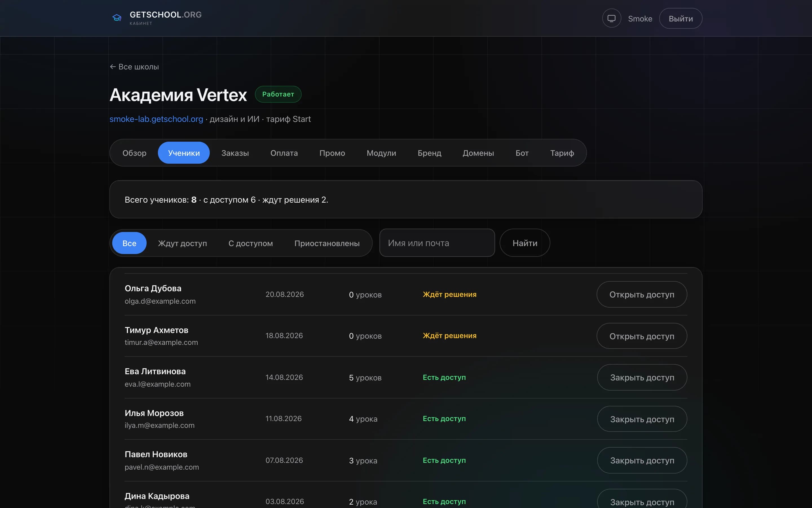Select the Тариф tab

562,153
